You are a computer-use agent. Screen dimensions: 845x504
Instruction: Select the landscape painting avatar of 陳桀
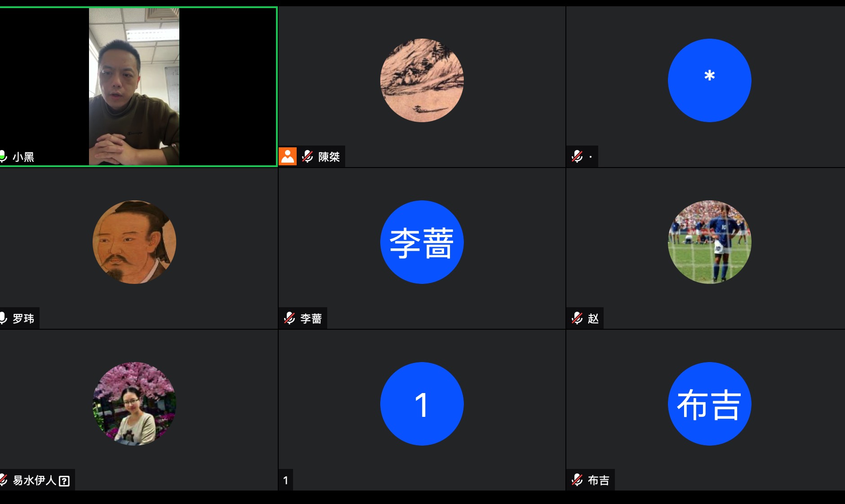(422, 80)
